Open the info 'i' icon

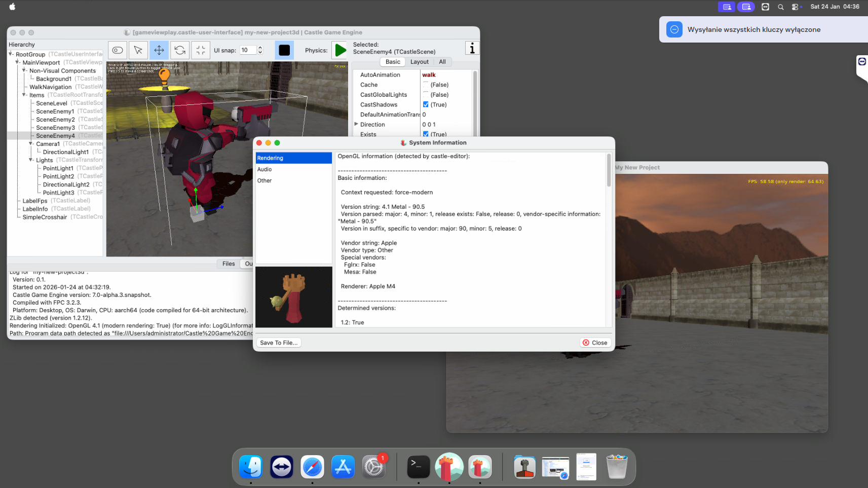(x=472, y=49)
